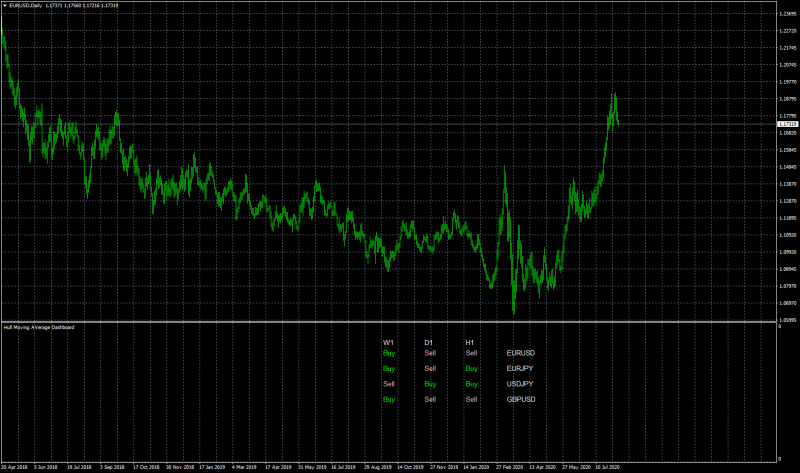The image size is (800, 473).
Task: Click the H1 Buy signal for EURJPY
Action: point(471,368)
